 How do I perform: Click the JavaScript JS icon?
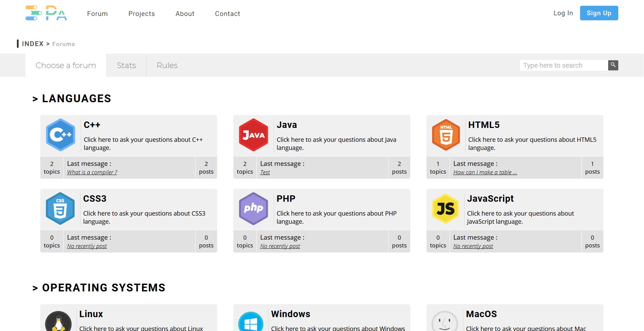445,208
